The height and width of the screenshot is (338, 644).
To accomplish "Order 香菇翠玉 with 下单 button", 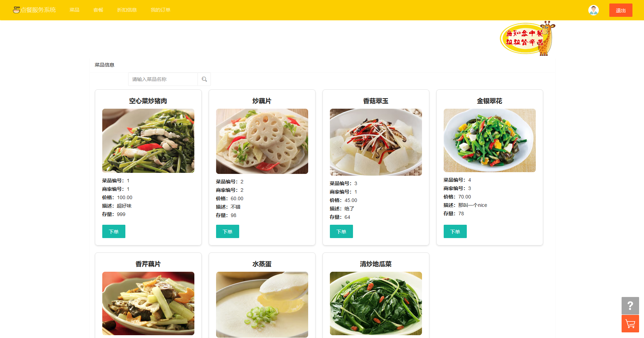I will pos(341,231).
